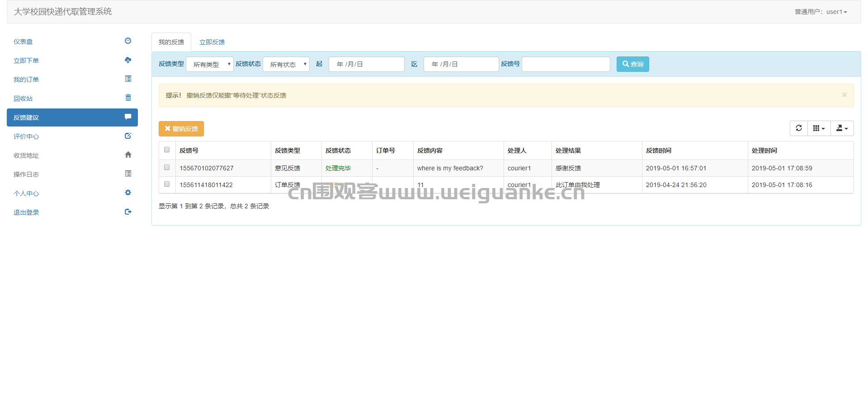The width and height of the screenshot is (868, 399).
Task: Click the cloud upload icon beside 立即下单
Action: (128, 60)
